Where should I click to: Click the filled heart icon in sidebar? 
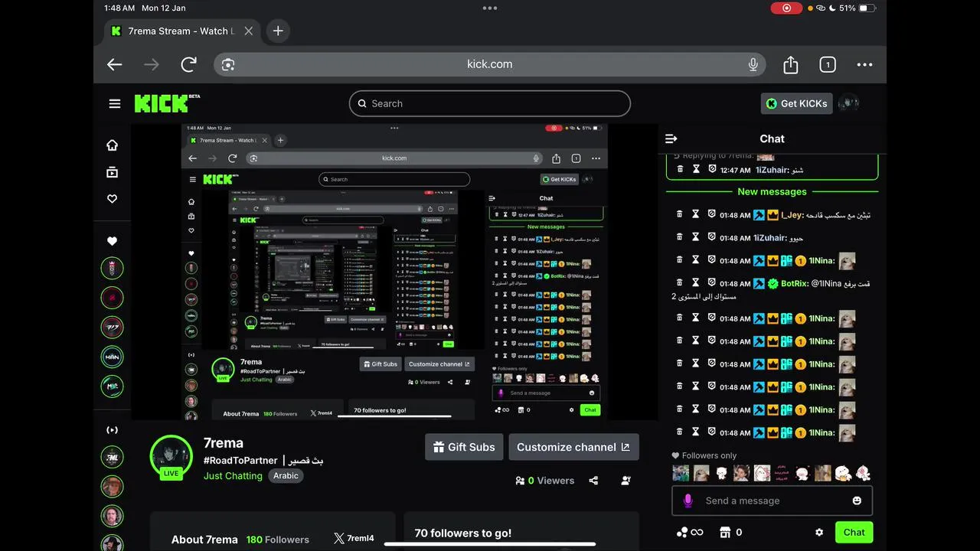tap(113, 241)
